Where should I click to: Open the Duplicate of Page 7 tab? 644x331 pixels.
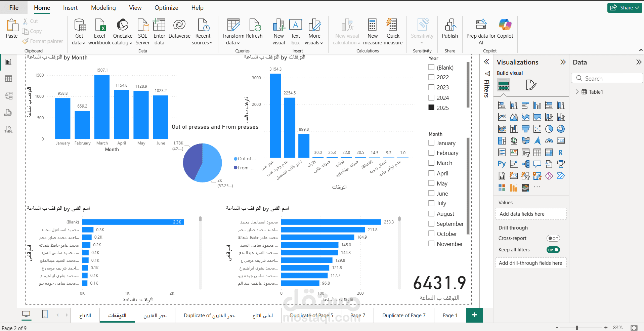pyautogui.click(x=404, y=315)
